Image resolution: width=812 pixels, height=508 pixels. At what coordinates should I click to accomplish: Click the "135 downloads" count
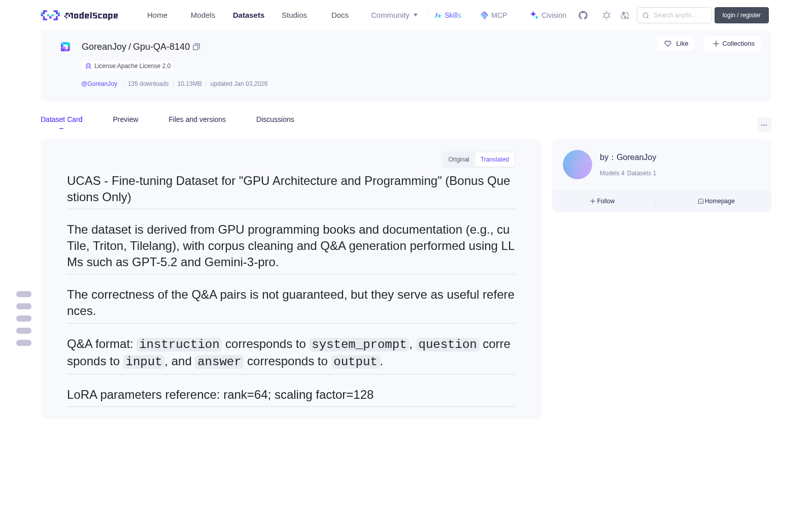point(148,84)
